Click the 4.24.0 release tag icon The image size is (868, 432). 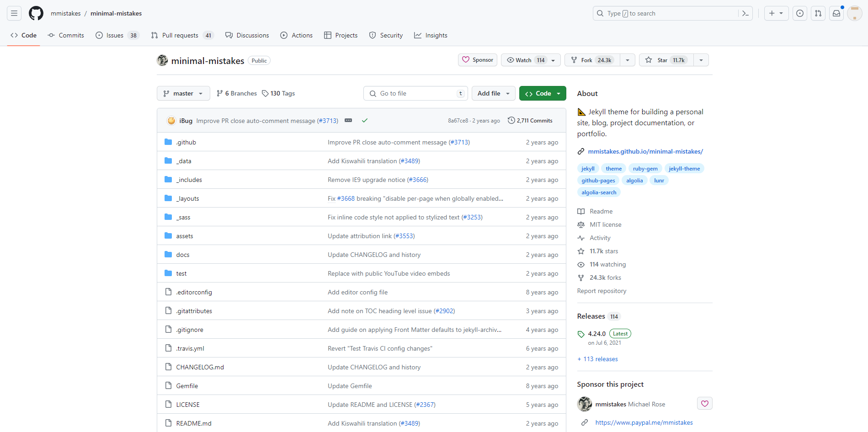click(x=581, y=334)
